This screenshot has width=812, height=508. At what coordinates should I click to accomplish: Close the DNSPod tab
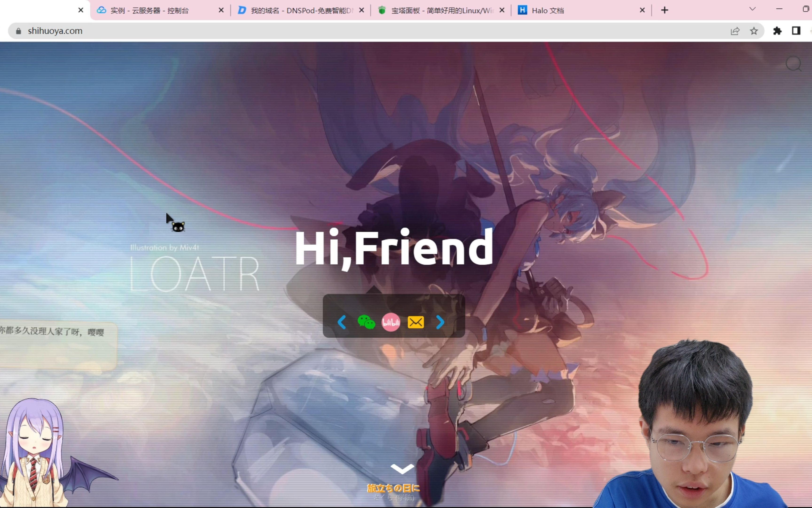click(361, 10)
